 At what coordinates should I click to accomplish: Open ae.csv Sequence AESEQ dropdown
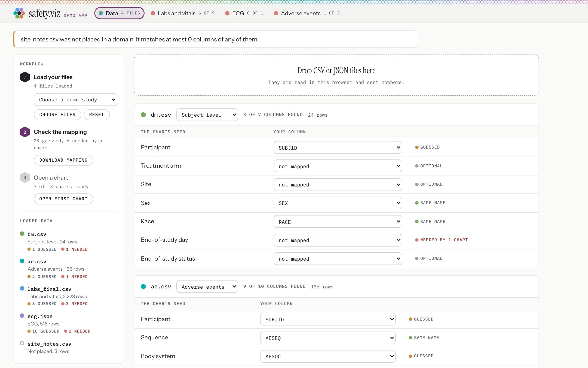pyautogui.click(x=328, y=338)
